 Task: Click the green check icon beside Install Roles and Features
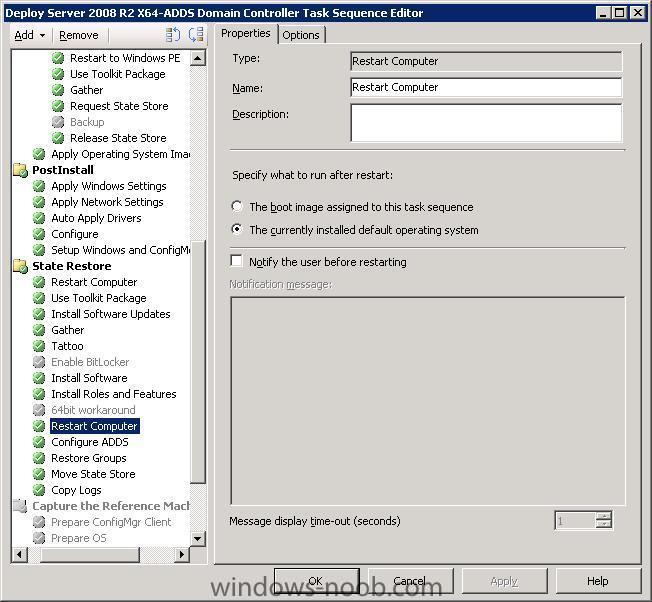click(x=39, y=394)
